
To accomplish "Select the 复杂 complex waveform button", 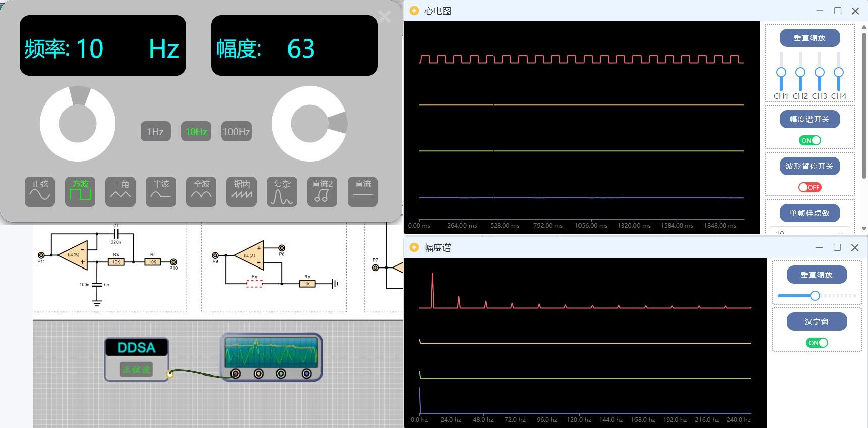I will coord(282,192).
